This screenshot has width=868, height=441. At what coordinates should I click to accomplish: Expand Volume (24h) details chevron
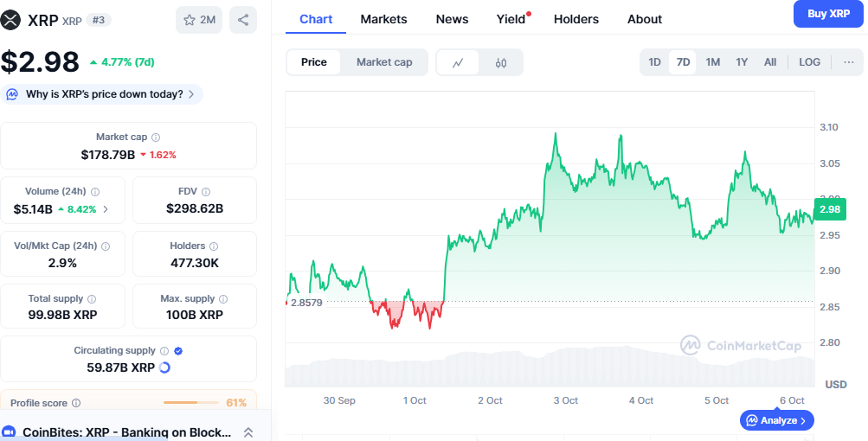coord(106,208)
